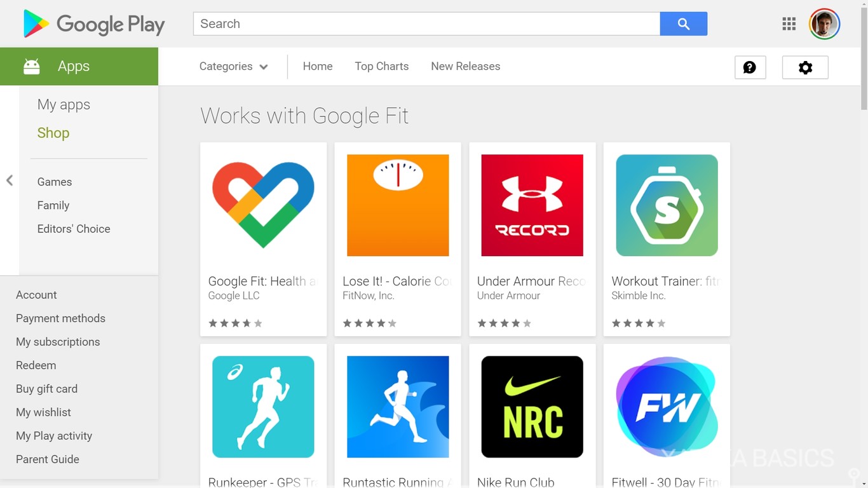
Task: Open the New Releases tab
Action: (465, 66)
